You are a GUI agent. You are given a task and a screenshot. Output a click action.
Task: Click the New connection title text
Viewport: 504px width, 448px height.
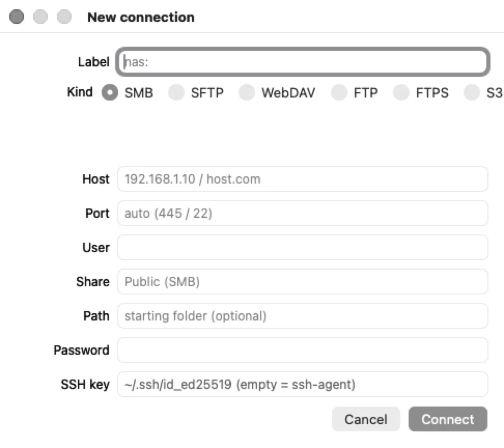click(x=141, y=17)
